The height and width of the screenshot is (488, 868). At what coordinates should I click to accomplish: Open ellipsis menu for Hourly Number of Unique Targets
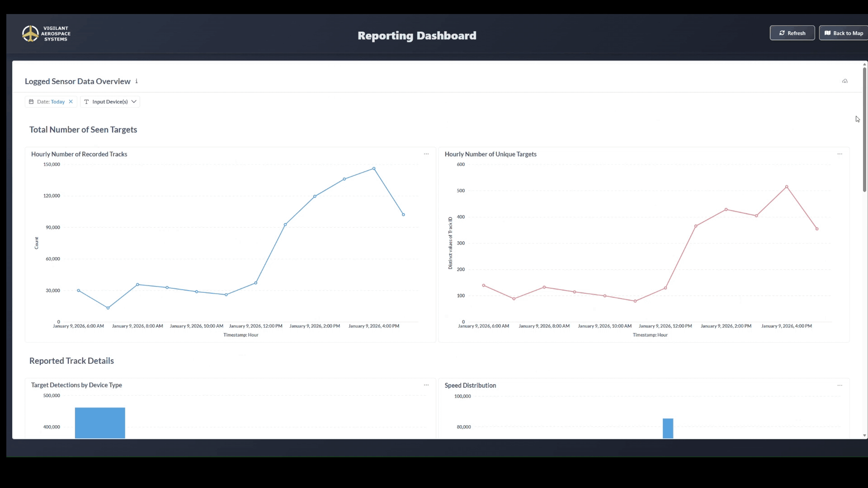click(x=840, y=154)
